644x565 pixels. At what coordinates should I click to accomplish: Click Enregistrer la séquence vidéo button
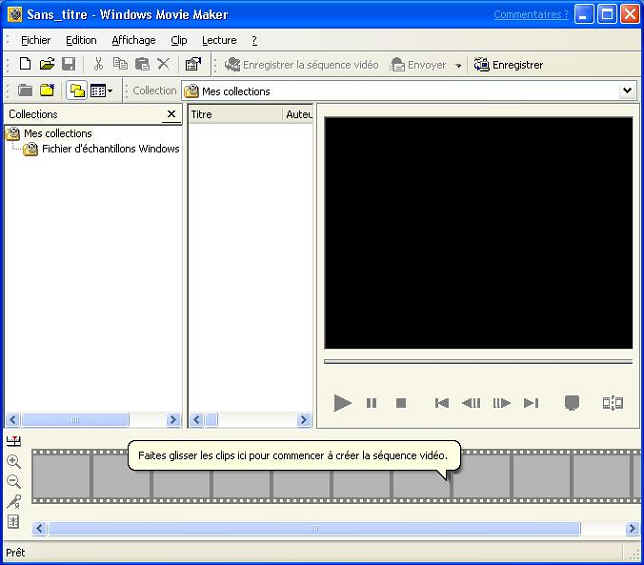pyautogui.click(x=301, y=64)
